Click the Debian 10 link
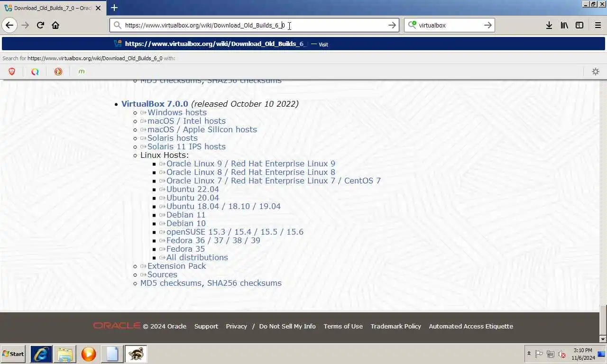Screen dimensions: 607x364 pos(186,223)
